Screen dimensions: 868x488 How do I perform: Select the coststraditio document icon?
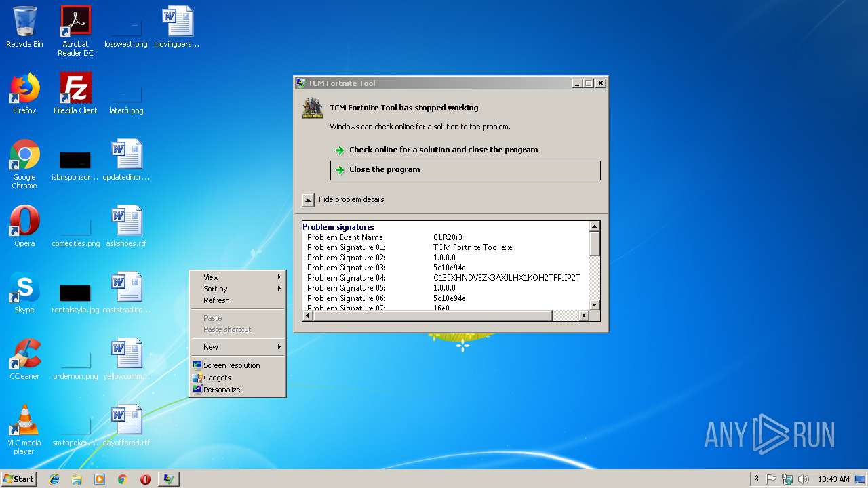tap(126, 293)
